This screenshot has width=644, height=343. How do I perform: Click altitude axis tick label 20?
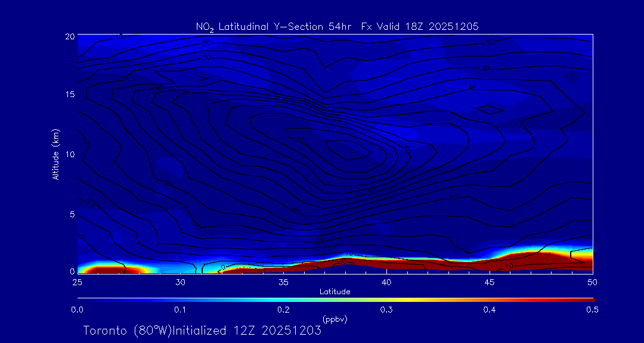click(x=70, y=36)
